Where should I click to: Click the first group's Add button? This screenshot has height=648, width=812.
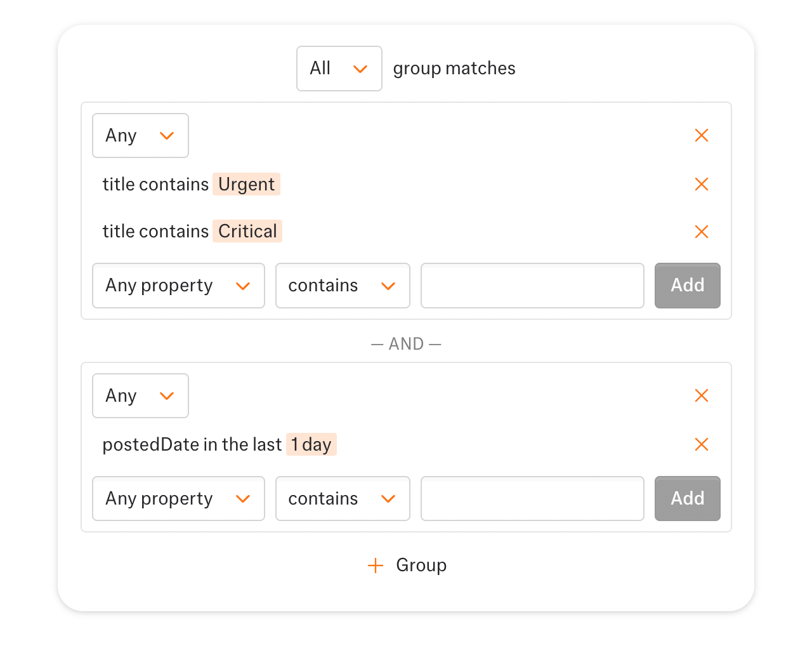687,286
